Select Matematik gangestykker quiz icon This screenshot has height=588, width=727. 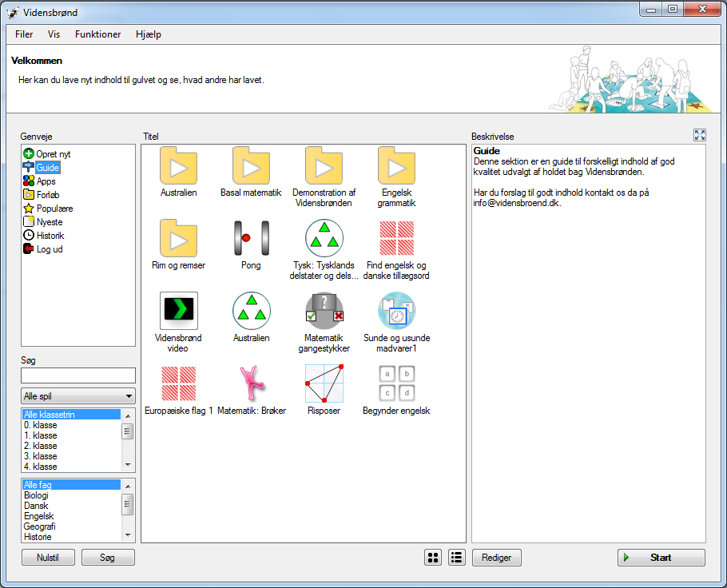coord(324,311)
